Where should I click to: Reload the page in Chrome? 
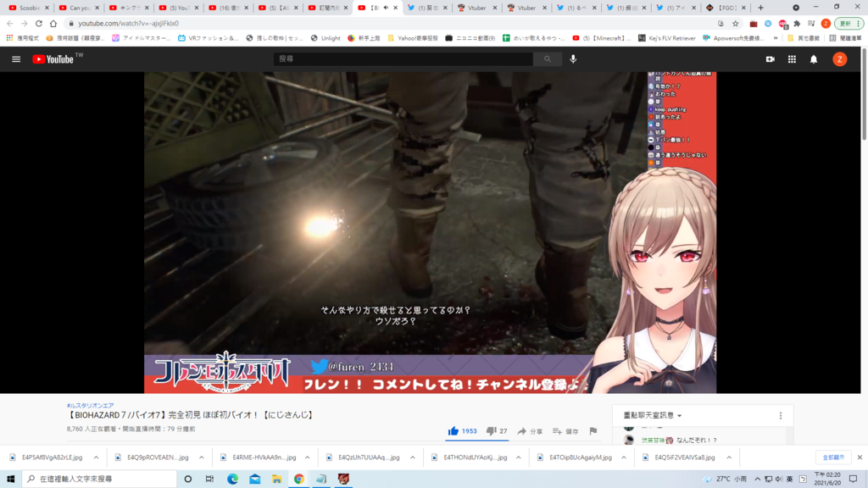(x=39, y=23)
